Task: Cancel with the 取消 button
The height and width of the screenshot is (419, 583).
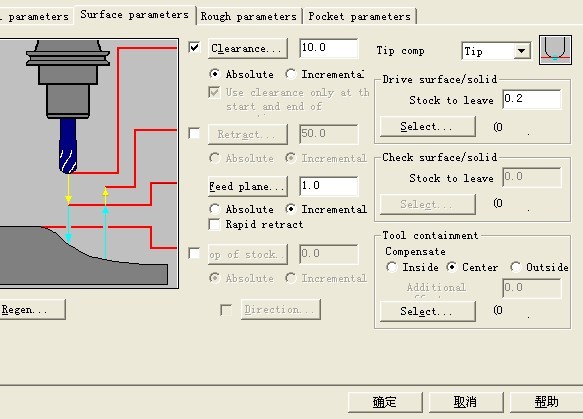Action: click(x=466, y=402)
